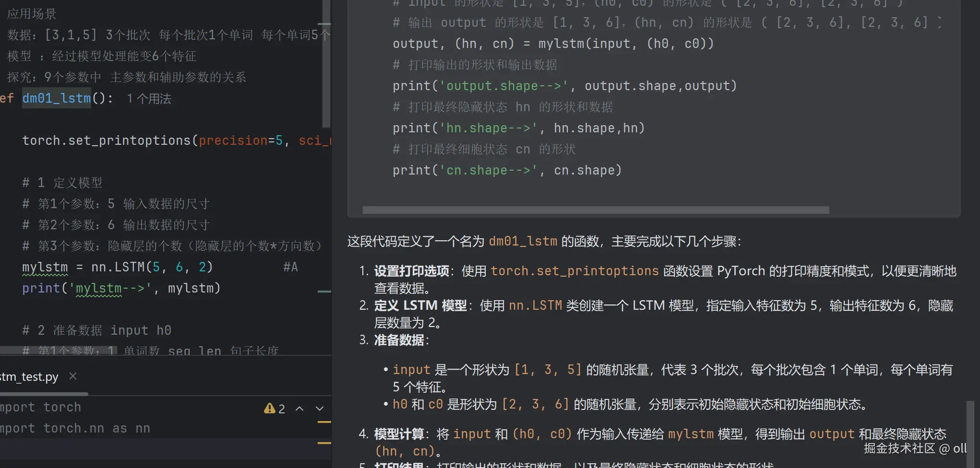Viewport: 980px width, 468px height.
Task: Switch to the stm_test.py tab
Action: (x=29, y=377)
